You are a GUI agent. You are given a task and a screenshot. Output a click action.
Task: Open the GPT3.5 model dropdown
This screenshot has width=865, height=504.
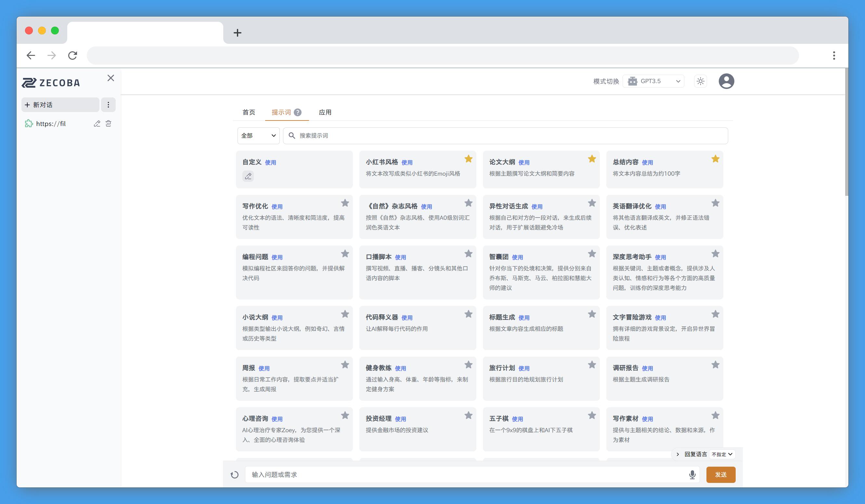pos(653,81)
